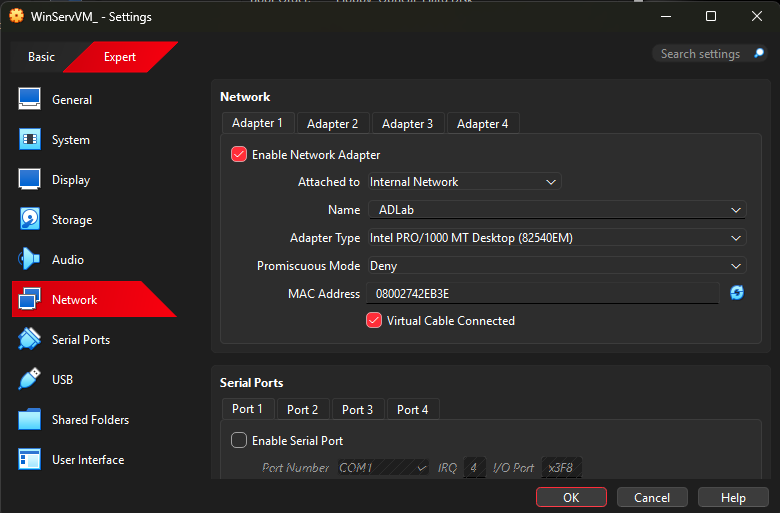Switch to Adapter 4 tab
Image resolution: width=780 pixels, height=513 pixels.
(483, 123)
